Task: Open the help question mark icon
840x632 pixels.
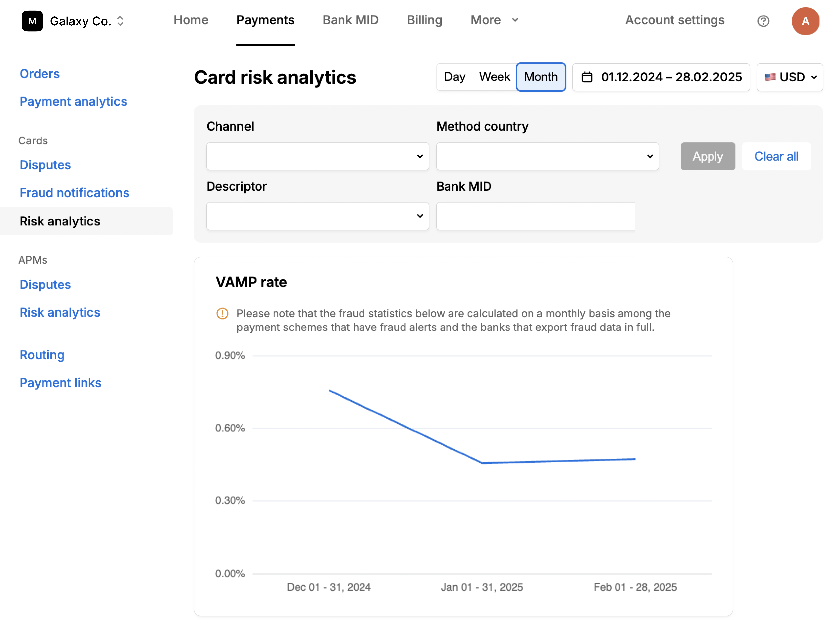Action: point(763,21)
